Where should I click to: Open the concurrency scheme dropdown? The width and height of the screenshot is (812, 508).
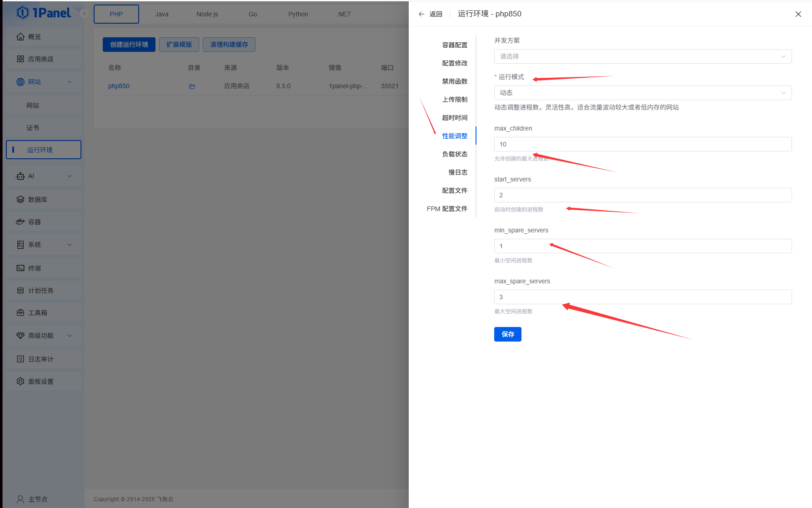click(642, 56)
